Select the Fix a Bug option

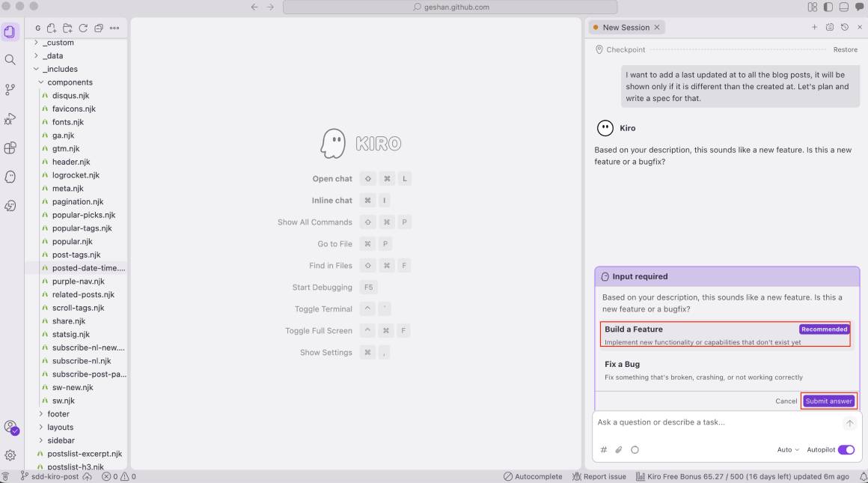click(725, 370)
